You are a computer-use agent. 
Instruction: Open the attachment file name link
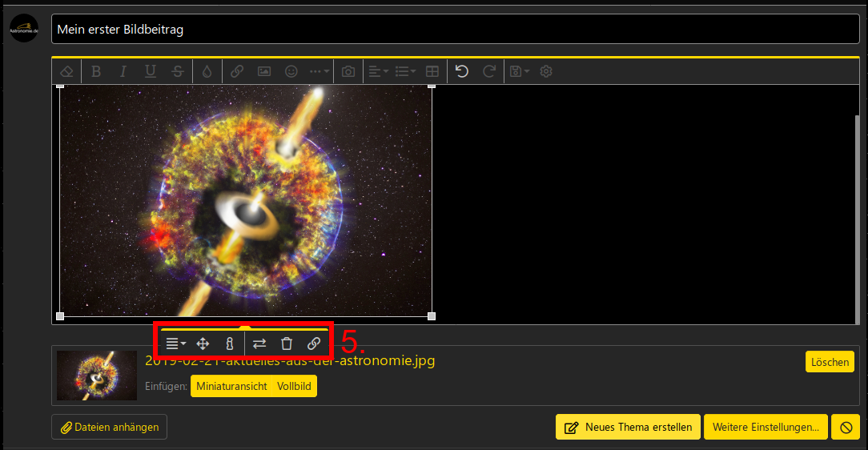coord(290,361)
